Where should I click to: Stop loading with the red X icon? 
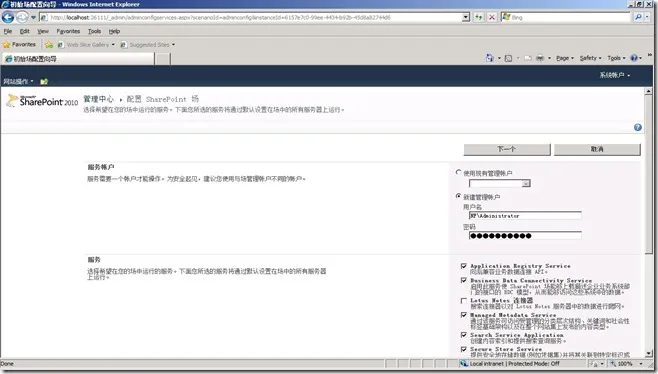tap(492, 17)
